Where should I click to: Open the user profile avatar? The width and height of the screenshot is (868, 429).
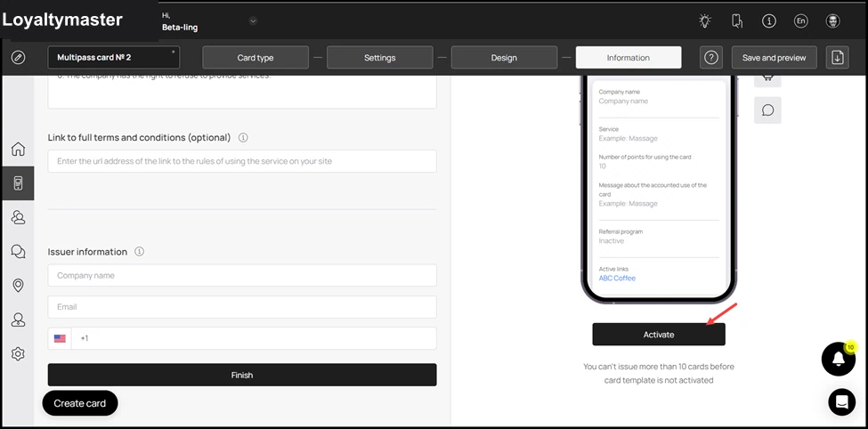(832, 21)
